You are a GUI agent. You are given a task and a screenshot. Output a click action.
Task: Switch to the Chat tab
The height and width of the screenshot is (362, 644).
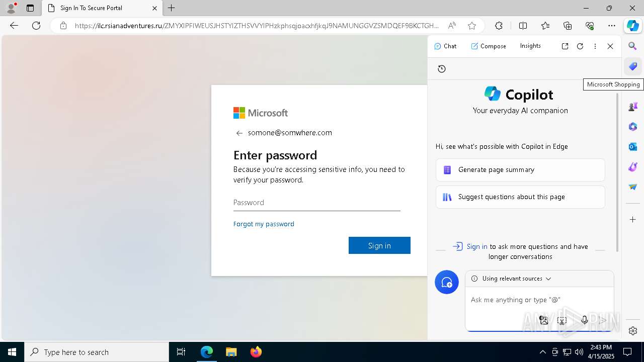pyautogui.click(x=445, y=46)
